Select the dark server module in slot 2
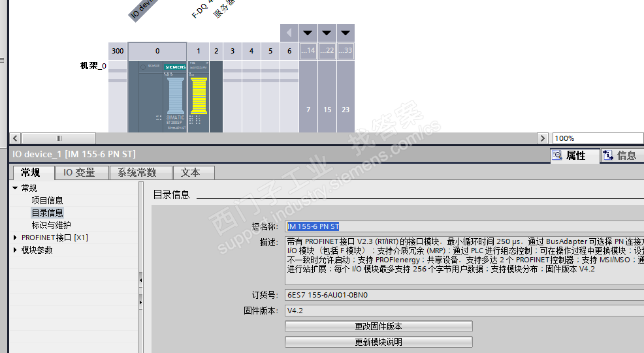This screenshot has height=353, width=644. [x=216, y=97]
